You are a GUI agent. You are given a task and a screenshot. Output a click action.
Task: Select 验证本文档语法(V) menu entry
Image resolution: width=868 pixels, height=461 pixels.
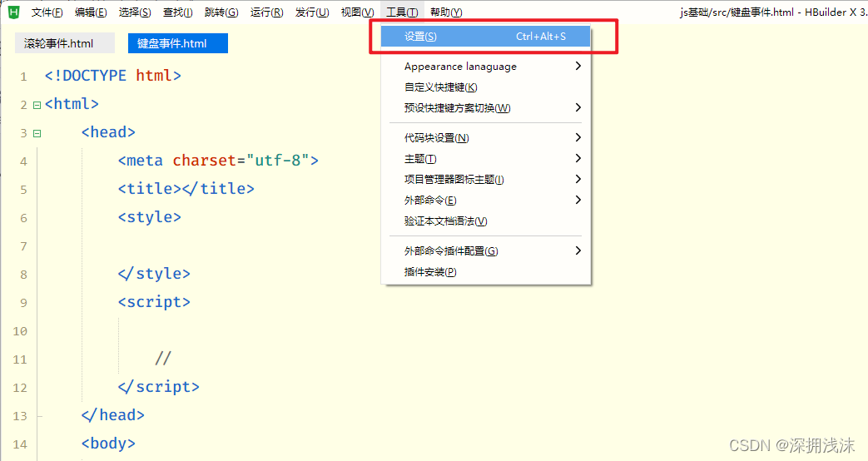[x=486, y=221]
